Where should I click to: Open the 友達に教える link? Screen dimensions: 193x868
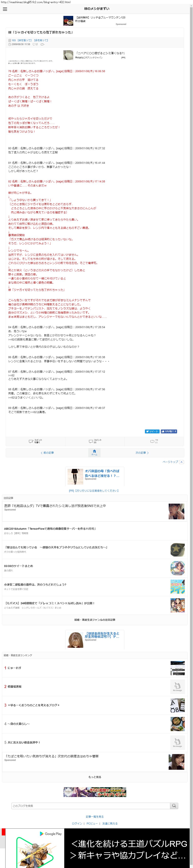point(110,823)
